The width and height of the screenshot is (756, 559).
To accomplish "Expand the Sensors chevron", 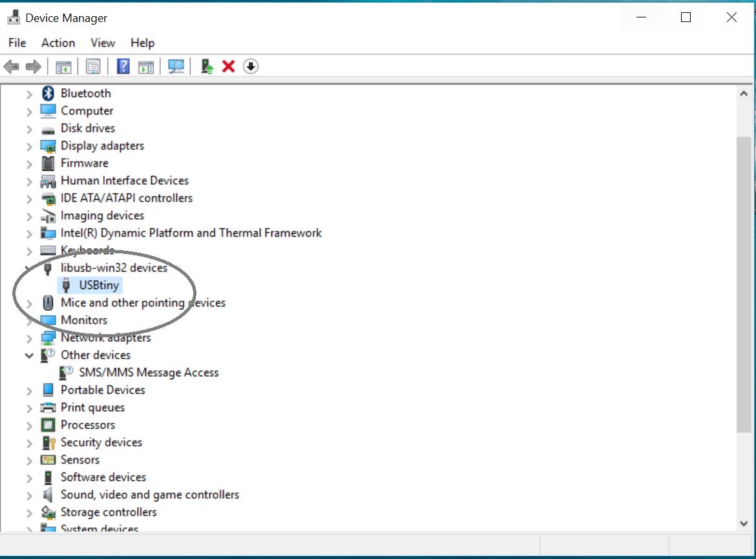I will pos(29,461).
